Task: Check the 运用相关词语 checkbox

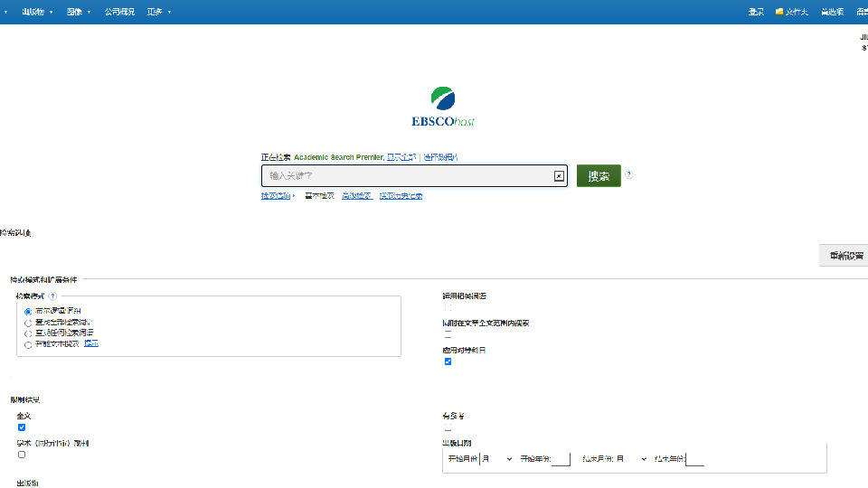Action: pyautogui.click(x=448, y=307)
